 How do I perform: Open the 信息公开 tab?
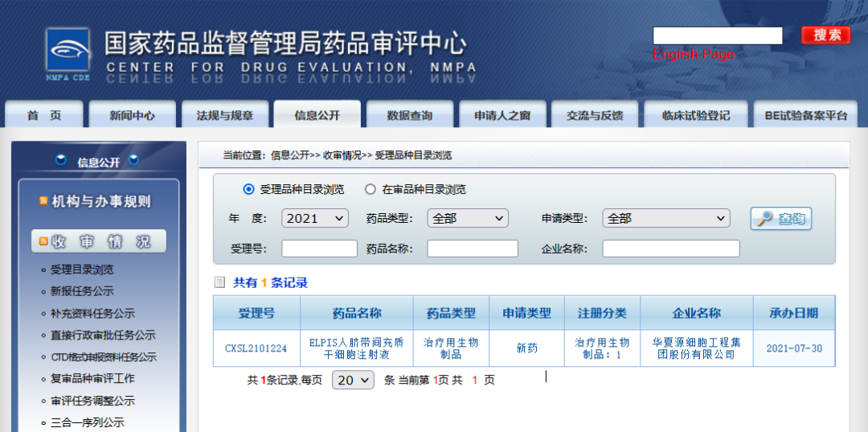(317, 115)
